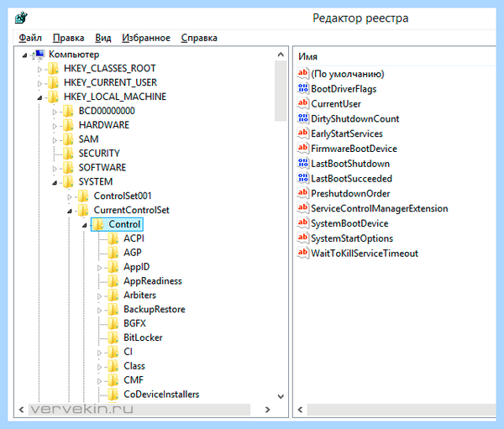Click the Компьютер computer icon
The image size is (504, 429).
click(39, 55)
